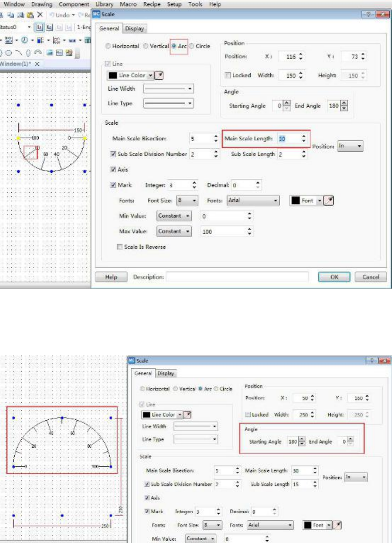Screen dimensions: 392x543
Task: Select the L1 state button in the toolbar
Action: pos(40,27)
